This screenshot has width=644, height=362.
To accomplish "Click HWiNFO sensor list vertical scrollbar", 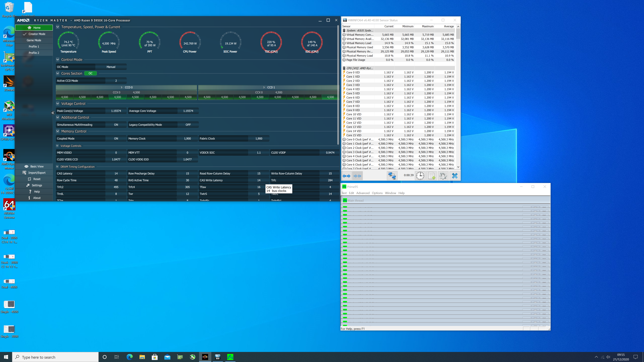I will pos(458,97).
